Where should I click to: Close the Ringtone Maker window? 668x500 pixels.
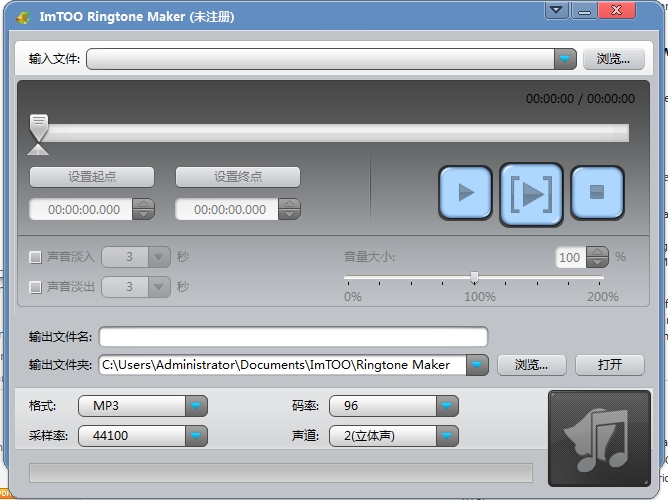pos(616,10)
